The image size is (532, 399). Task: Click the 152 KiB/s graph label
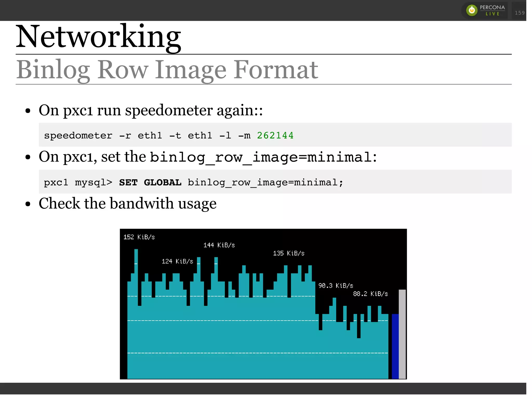pyautogui.click(x=139, y=237)
